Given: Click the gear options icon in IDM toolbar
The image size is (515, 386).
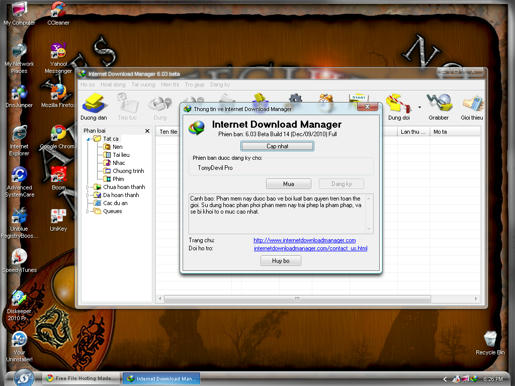Looking at the screenshot, I should tap(295, 98).
